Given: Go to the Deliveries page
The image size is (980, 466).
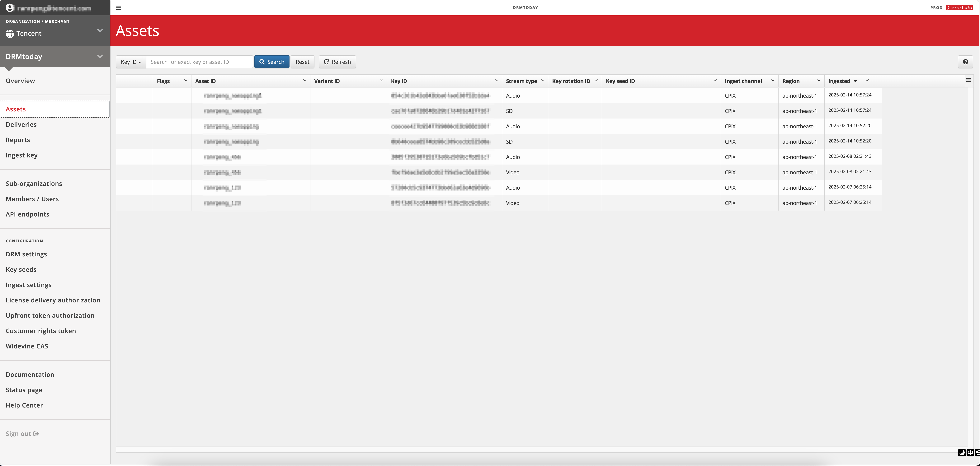Looking at the screenshot, I should tap(21, 124).
